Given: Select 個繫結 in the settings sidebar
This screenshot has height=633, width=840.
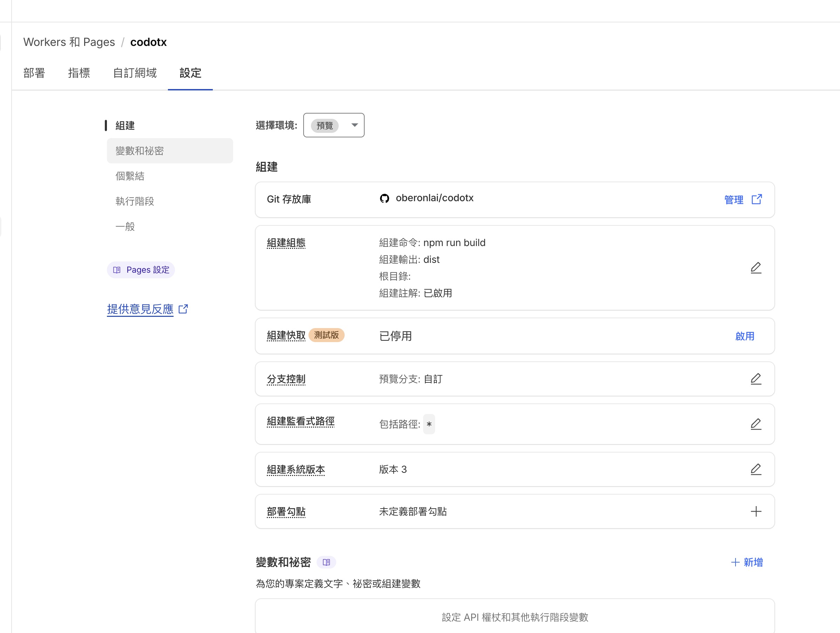Looking at the screenshot, I should click(x=129, y=176).
